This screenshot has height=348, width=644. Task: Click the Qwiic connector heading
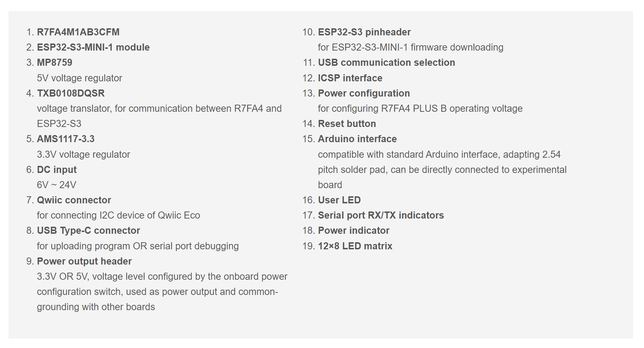click(x=74, y=200)
